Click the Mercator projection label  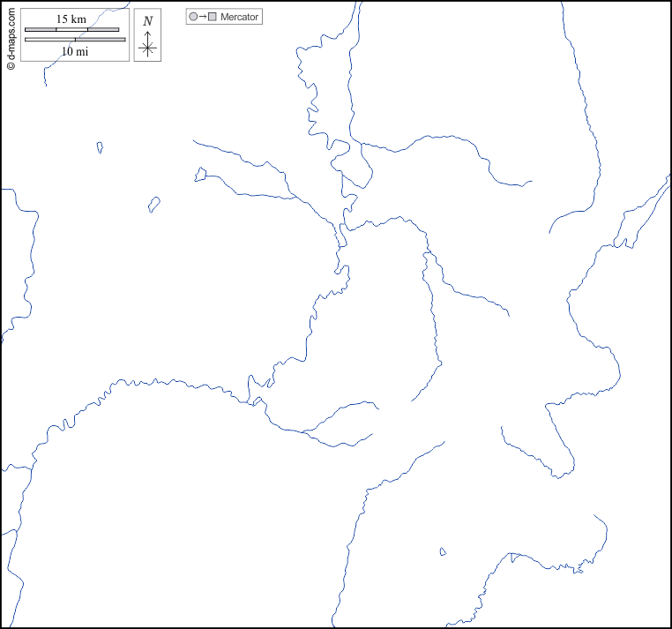click(x=240, y=17)
